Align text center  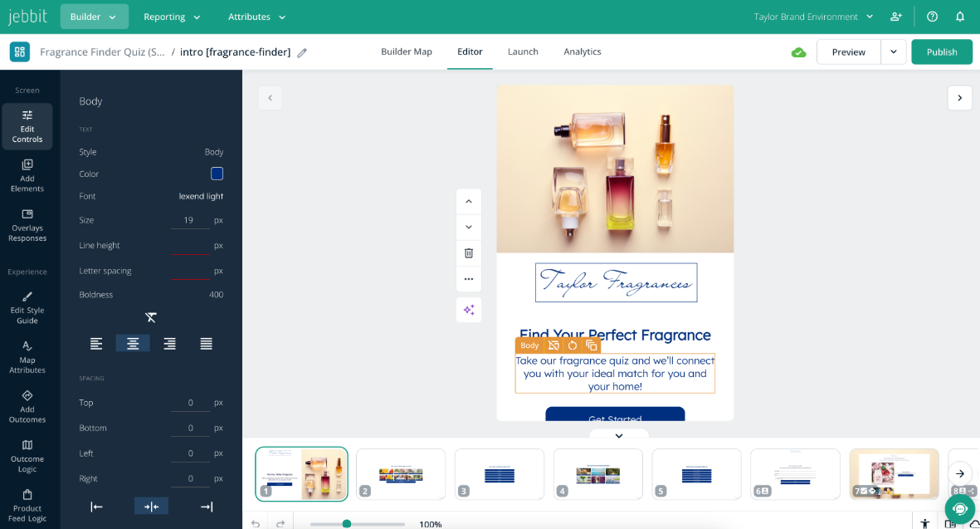tap(133, 343)
